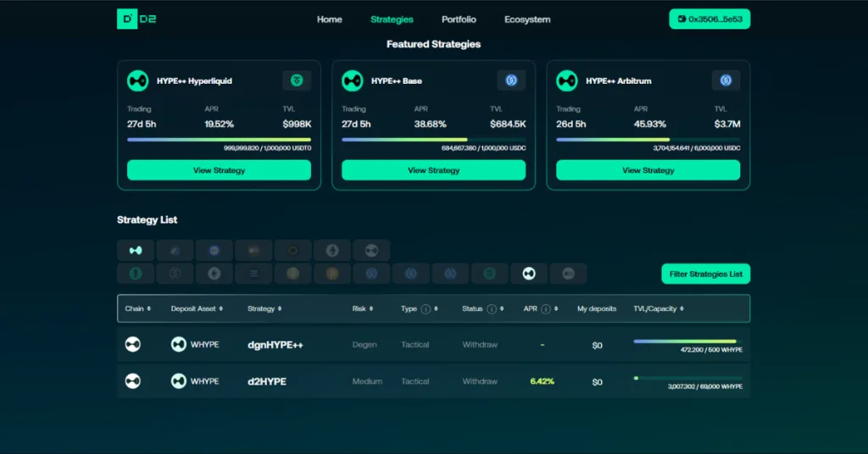Open the d2HYPE strategy name
Screen dimensions: 868x454
click(x=267, y=381)
